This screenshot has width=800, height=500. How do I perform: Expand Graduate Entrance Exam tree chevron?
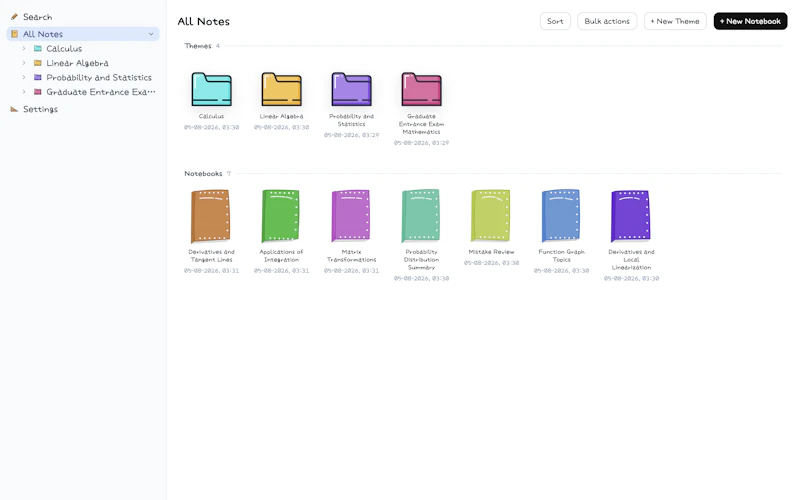[x=23, y=92]
